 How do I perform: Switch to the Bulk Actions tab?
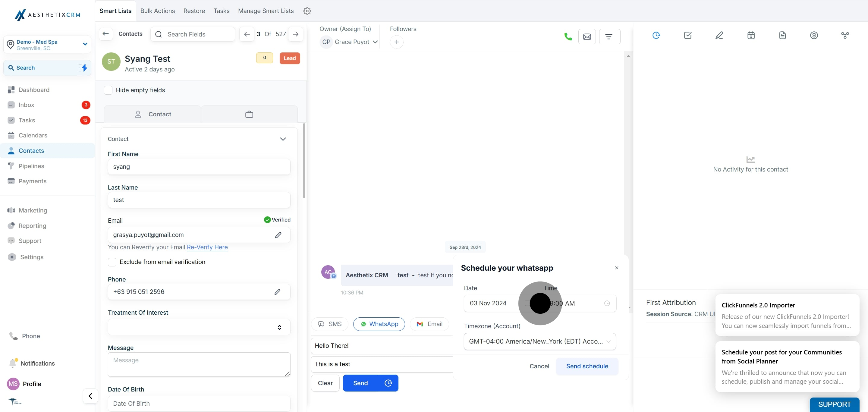[x=158, y=11]
